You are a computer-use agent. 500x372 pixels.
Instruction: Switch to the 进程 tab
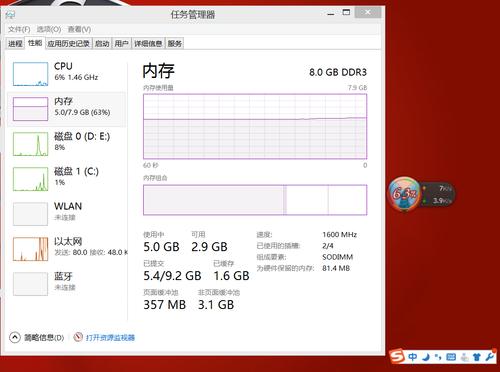coord(15,44)
